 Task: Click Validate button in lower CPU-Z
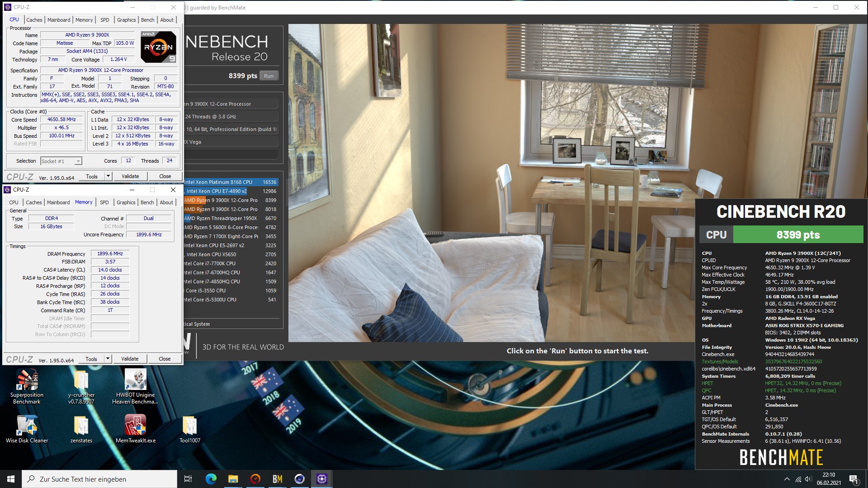[x=130, y=359]
